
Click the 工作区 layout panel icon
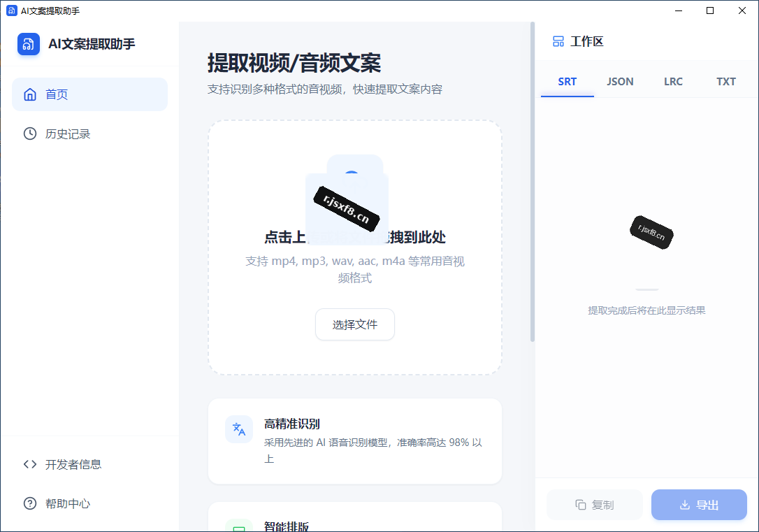558,42
